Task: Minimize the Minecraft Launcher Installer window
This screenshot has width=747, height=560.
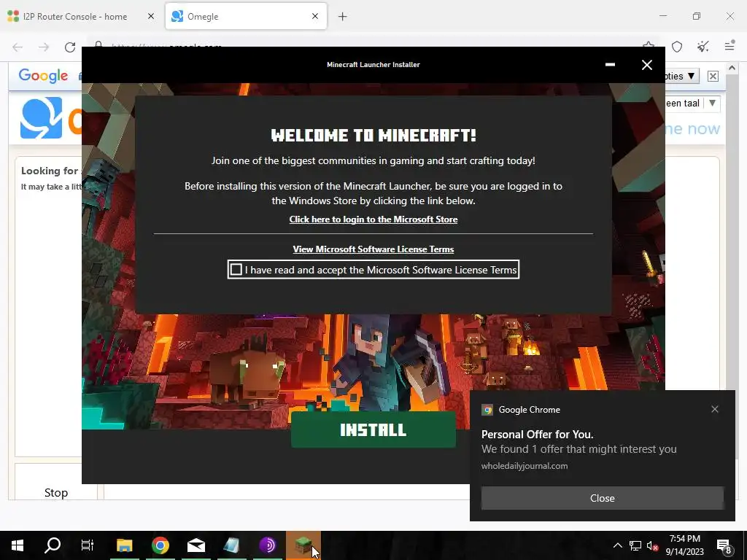Action: [610, 65]
